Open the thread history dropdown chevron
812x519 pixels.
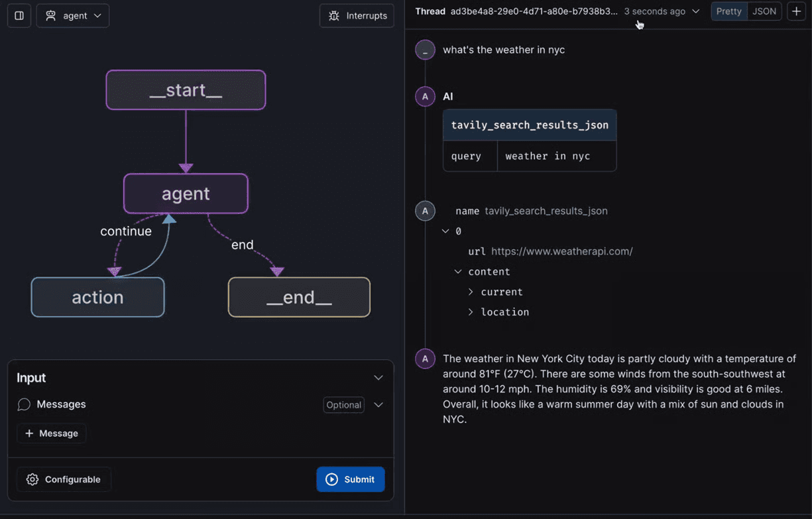click(x=695, y=11)
